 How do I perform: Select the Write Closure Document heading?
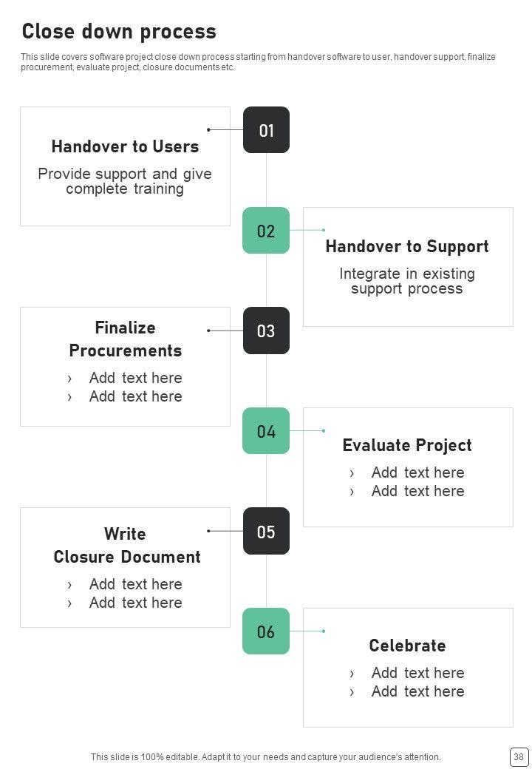pos(126,545)
